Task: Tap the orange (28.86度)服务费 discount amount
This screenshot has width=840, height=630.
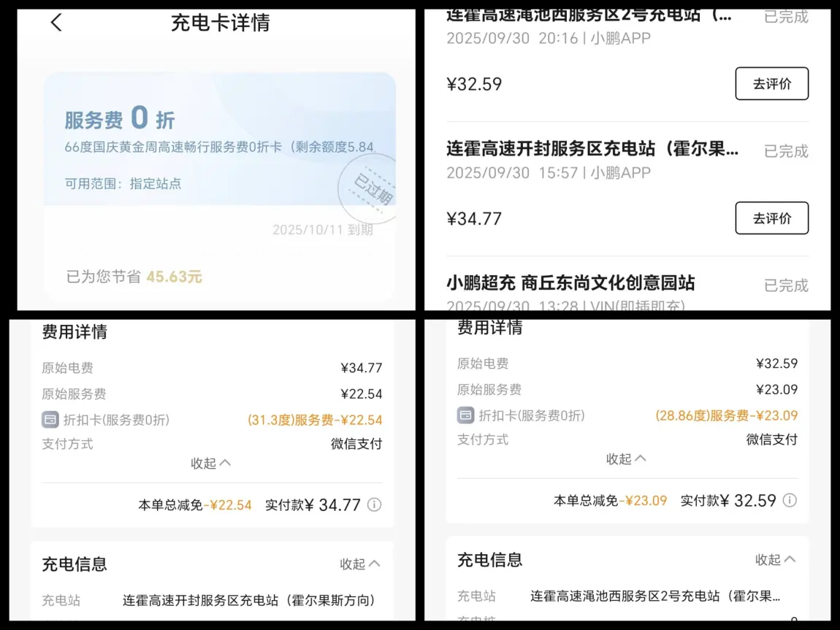Action: click(x=726, y=415)
